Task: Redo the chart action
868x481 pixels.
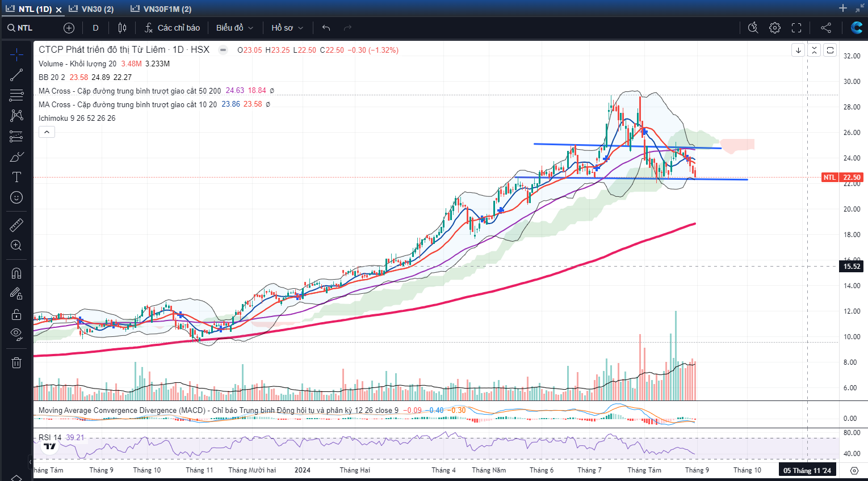Action: [347, 28]
